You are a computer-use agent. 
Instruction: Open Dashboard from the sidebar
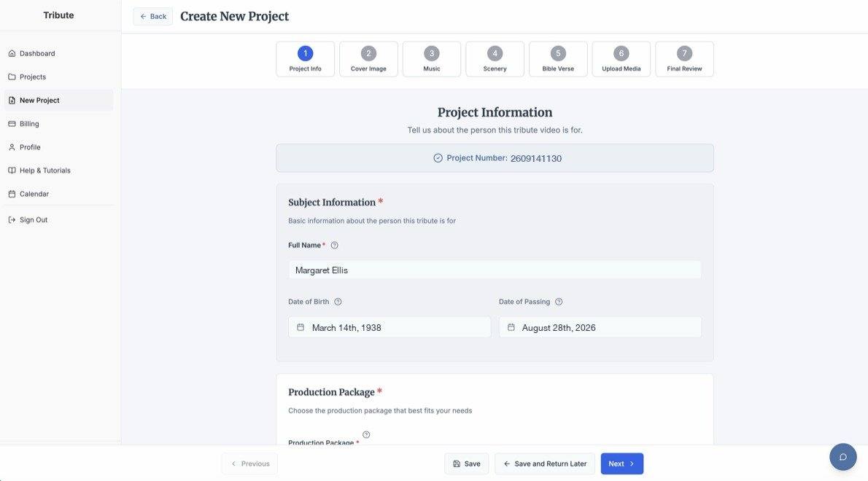58,54
